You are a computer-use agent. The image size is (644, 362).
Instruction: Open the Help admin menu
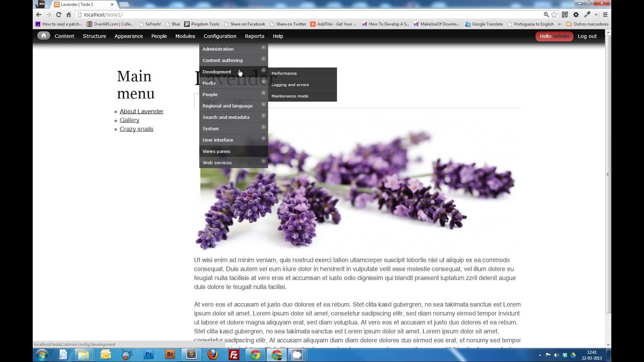[x=278, y=36]
